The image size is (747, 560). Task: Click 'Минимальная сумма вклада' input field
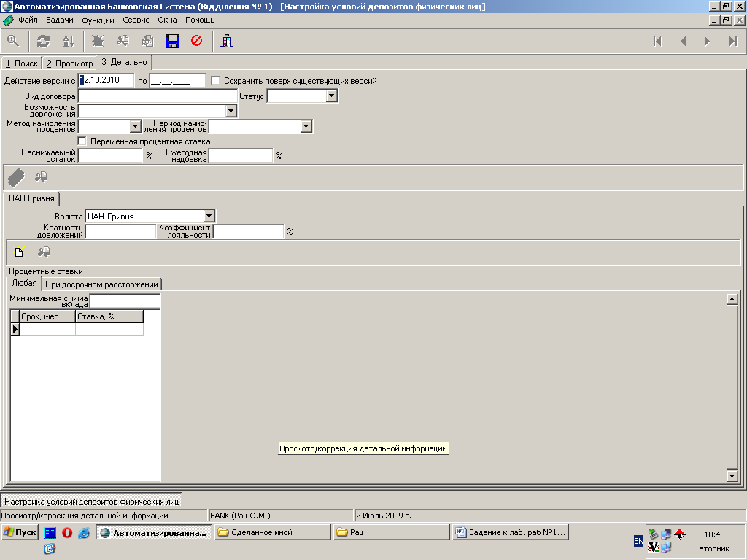pyautogui.click(x=125, y=301)
